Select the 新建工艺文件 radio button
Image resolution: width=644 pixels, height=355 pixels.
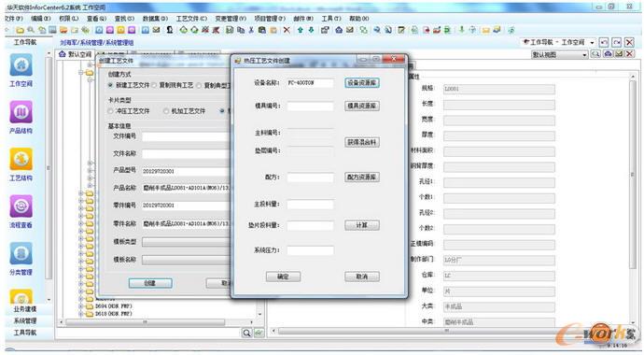tap(110, 85)
